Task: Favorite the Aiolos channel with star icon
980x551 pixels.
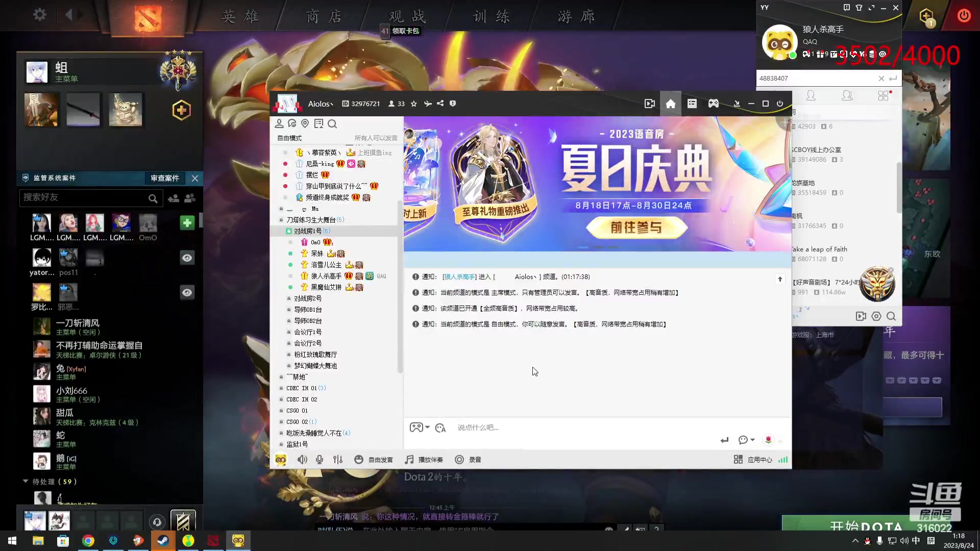Action: click(x=414, y=104)
